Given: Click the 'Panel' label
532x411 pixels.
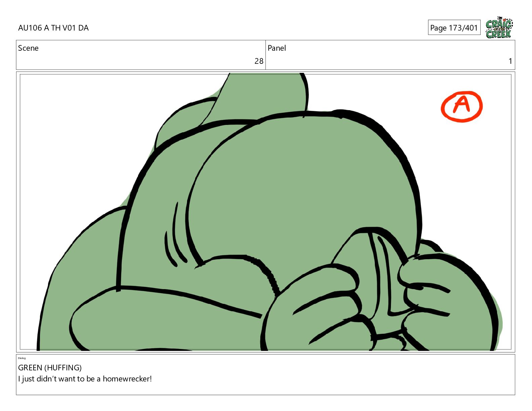Looking at the screenshot, I should point(277,48).
